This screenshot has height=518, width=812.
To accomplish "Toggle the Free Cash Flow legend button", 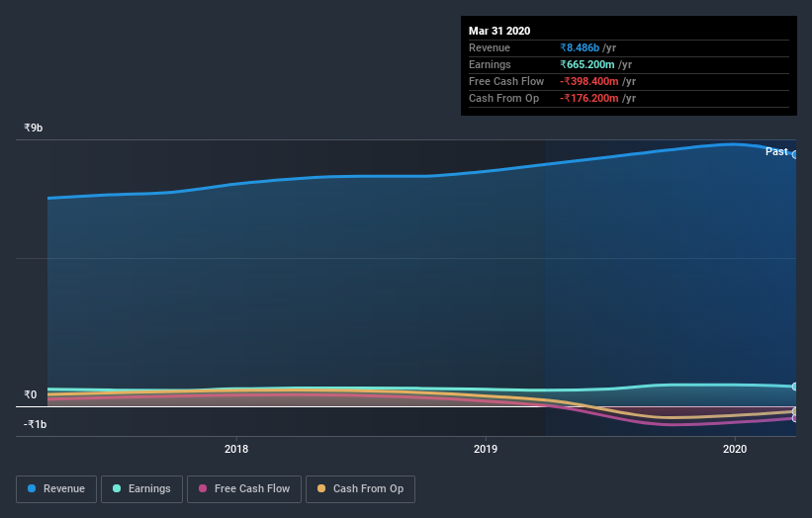I will (244, 489).
